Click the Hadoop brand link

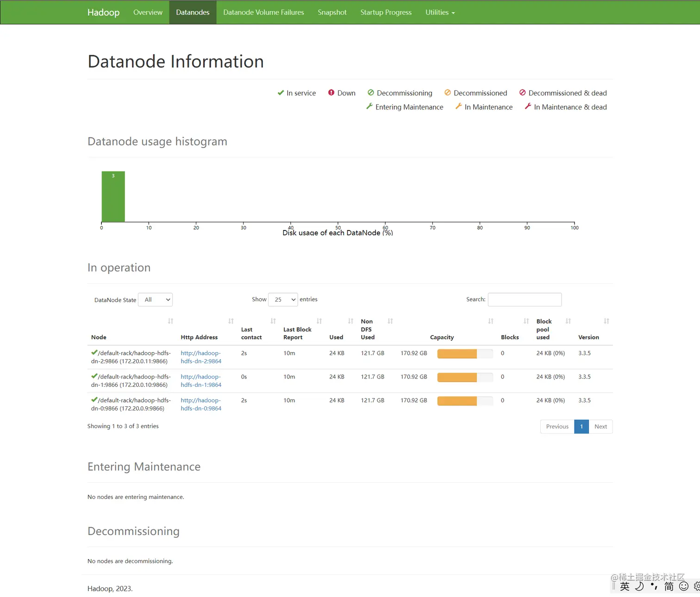coord(103,12)
